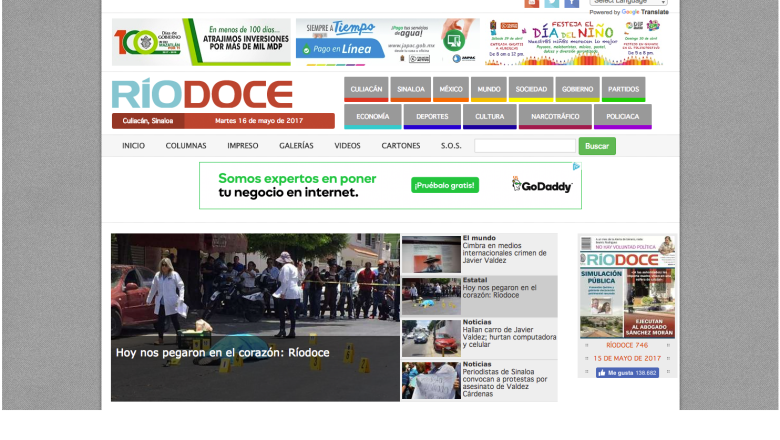Screen dimensions: 780x440
Task: Open story 'Hallan carro de Javier Valdez'
Action: [509, 337]
